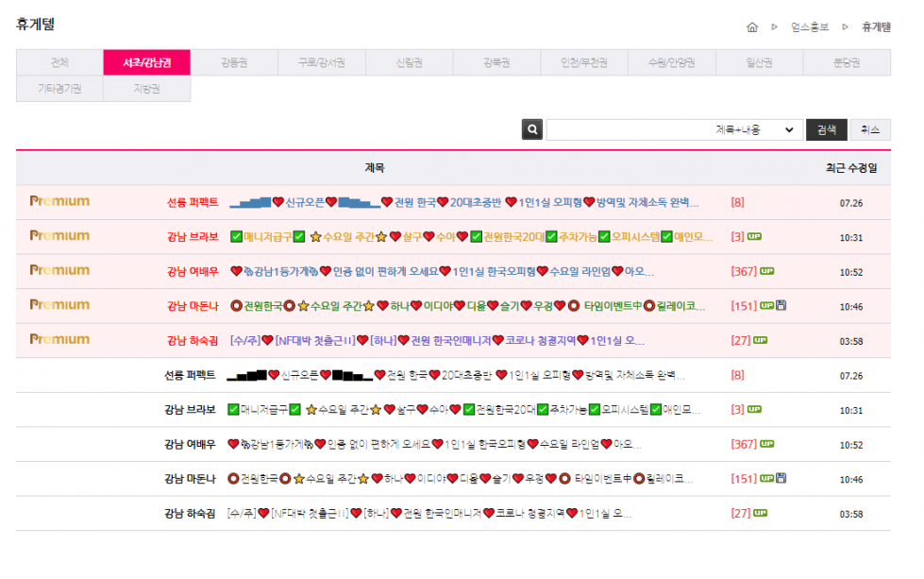Click the Premium badge on 선릉 퍼펙트 row
924x579 pixels.
(x=59, y=201)
